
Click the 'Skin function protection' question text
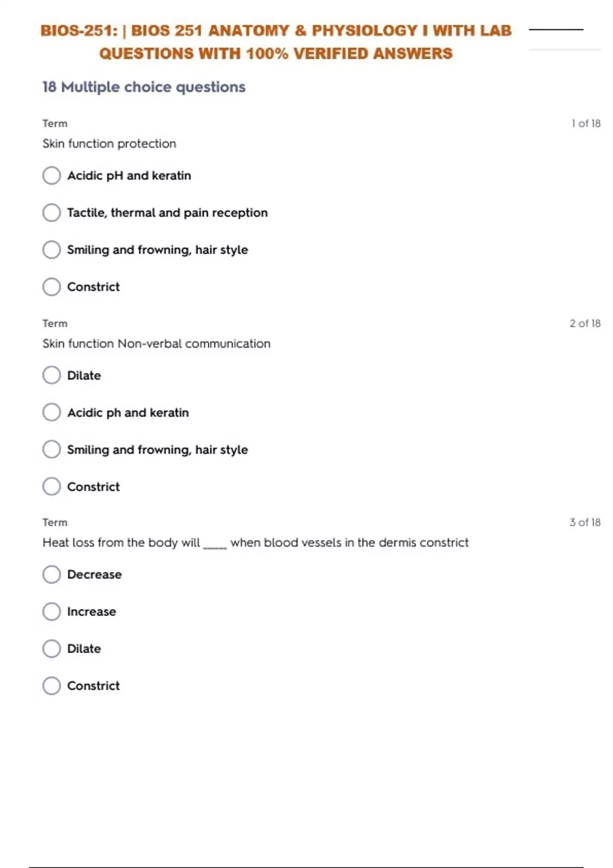tap(109, 144)
